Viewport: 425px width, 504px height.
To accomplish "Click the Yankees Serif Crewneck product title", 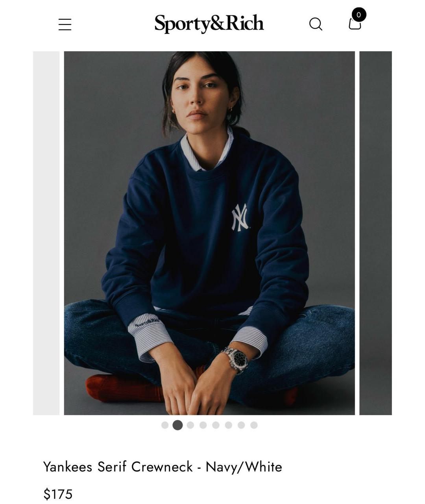I will (163, 467).
